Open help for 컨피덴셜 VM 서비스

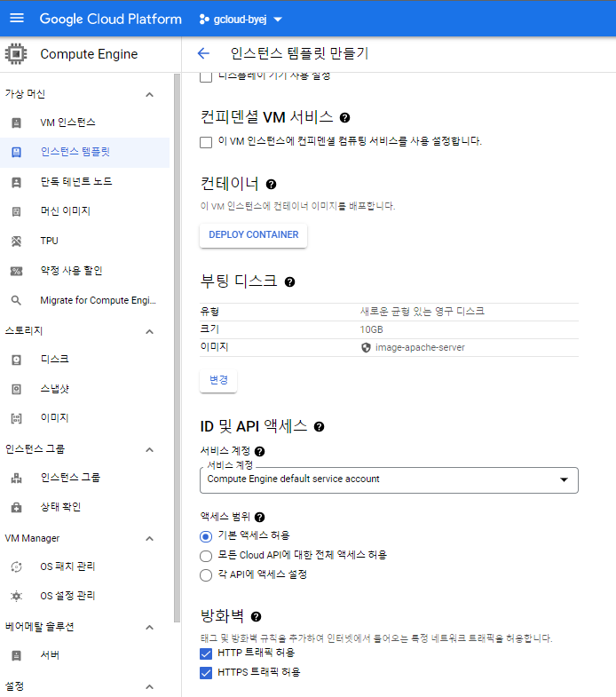point(344,118)
